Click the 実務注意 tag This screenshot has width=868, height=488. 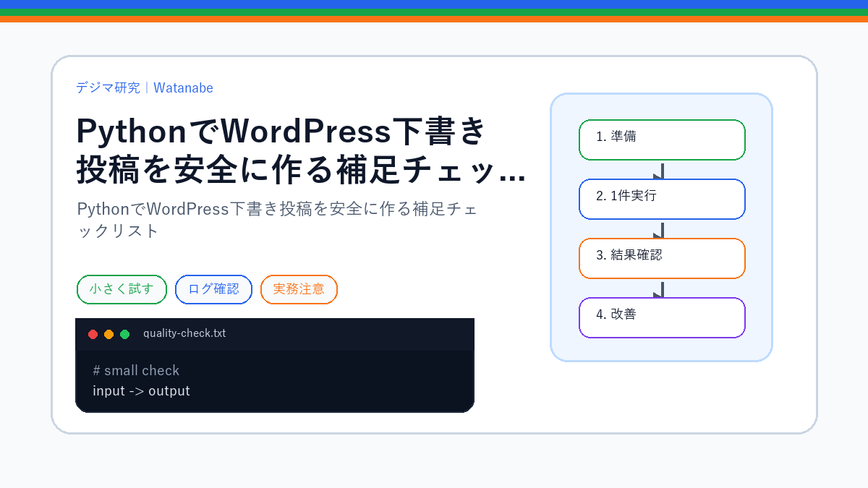[x=299, y=289]
